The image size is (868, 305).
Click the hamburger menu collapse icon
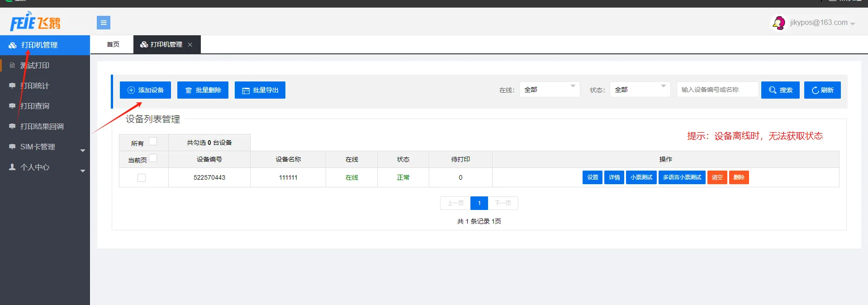coord(103,23)
